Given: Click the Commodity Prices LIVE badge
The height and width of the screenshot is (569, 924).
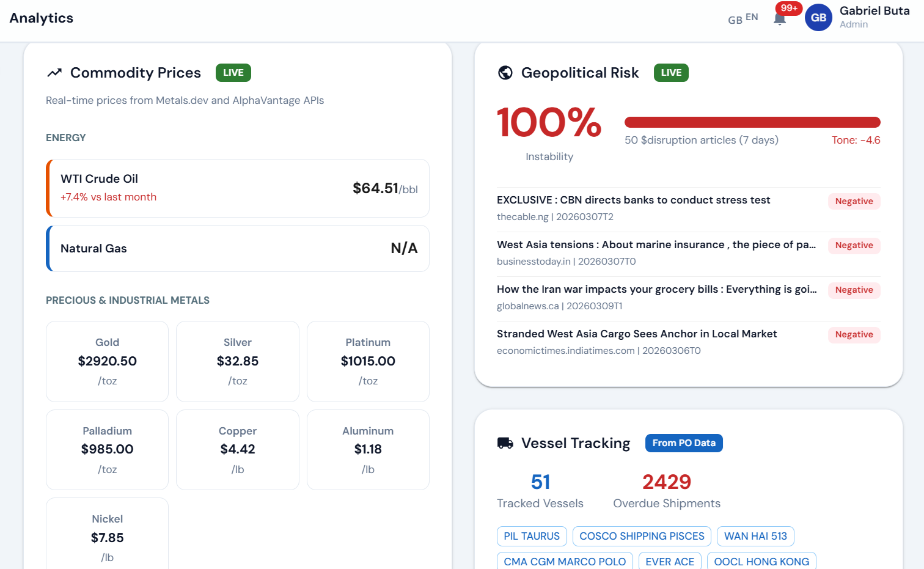Looking at the screenshot, I should (233, 73).
